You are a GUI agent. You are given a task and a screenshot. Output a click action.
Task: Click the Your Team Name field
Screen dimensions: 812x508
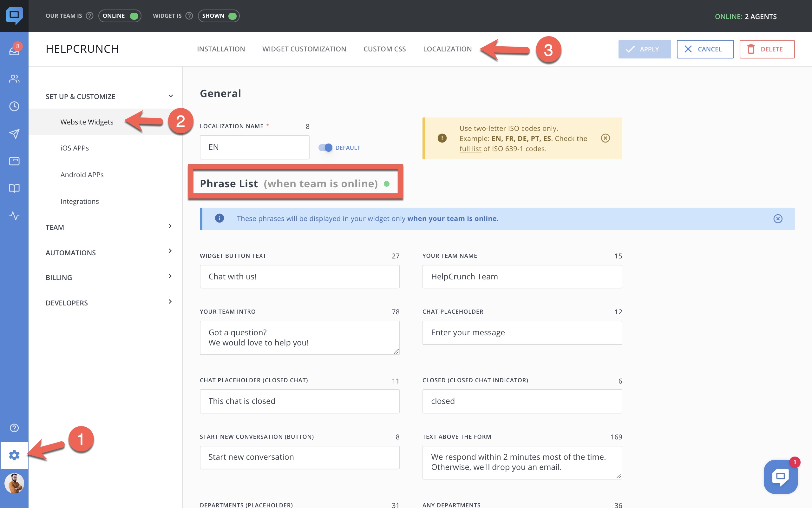tap(522, 277)
